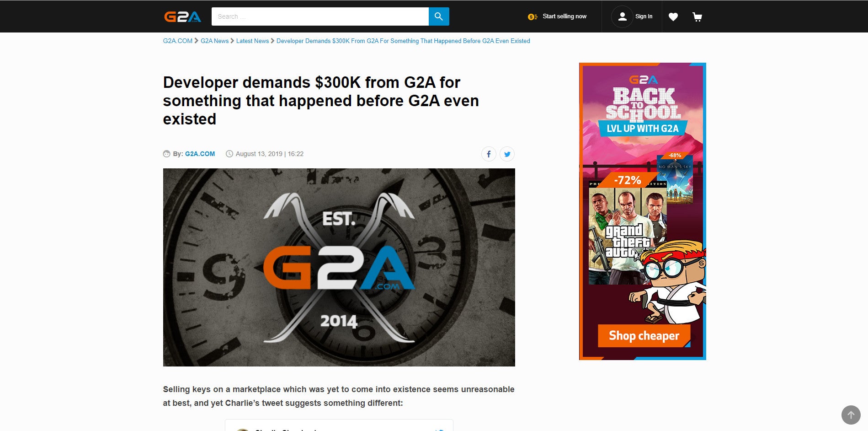Viewport: 868px width, 431px height.
Task: Open author link G2A.COM
Action: [200, 154]
